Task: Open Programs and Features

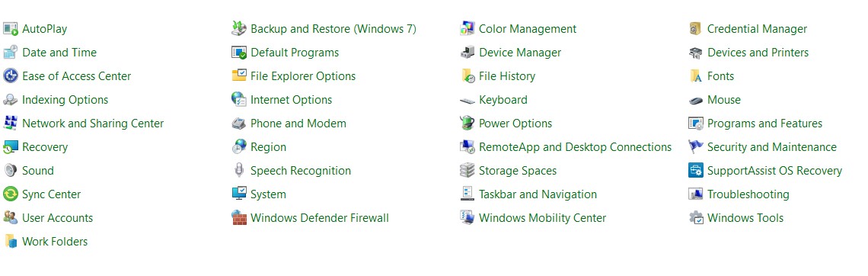Action: pyautogui.click(x=764, y=124)
